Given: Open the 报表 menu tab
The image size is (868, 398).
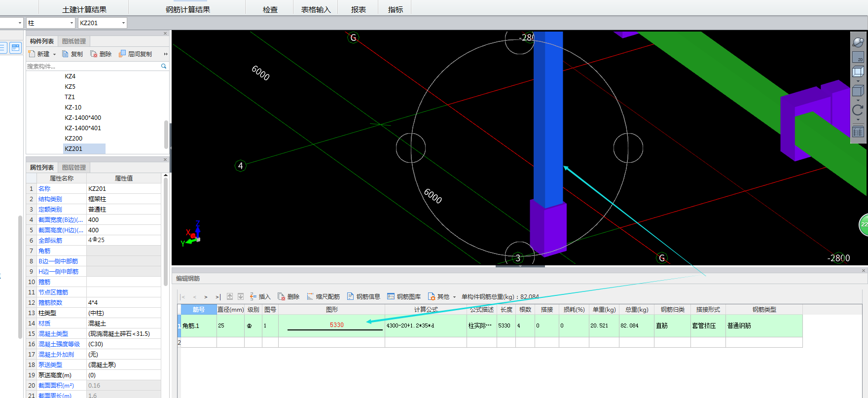Looking at the screenshot, I should pyautogui.click(x=359, y=9).
